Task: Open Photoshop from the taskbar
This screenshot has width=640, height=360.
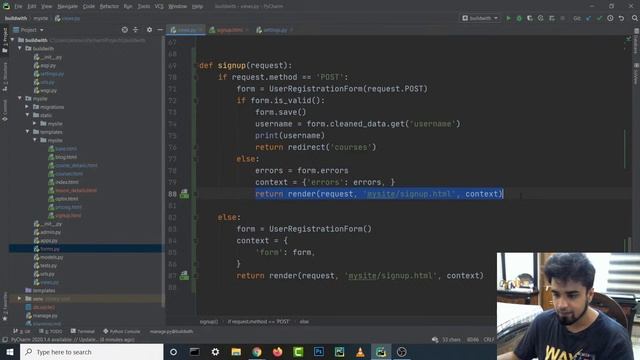Action: pyautogui.click(x=319, y=352)
